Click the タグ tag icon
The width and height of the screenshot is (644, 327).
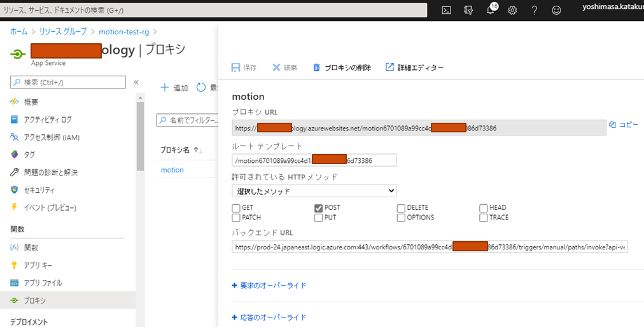[15, 155]
